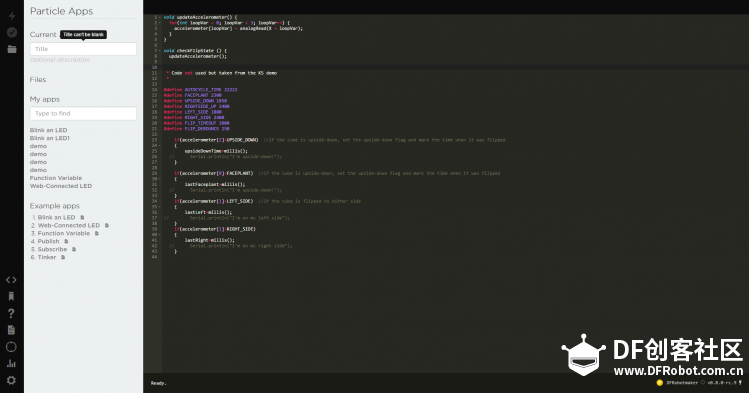Open 'Blink an LED' under My apps
Screen dimensions: 749x393
[48, 130]
